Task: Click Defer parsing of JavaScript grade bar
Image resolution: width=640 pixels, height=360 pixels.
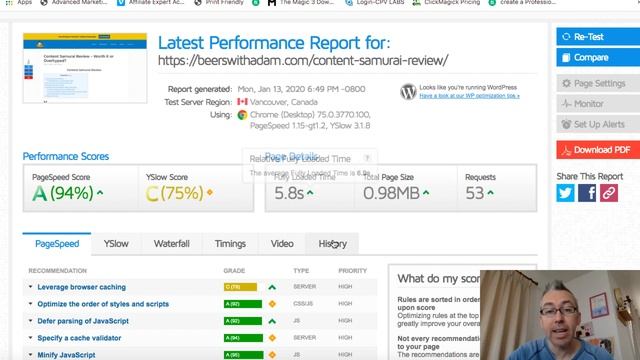Action: [x=242, y=321]
